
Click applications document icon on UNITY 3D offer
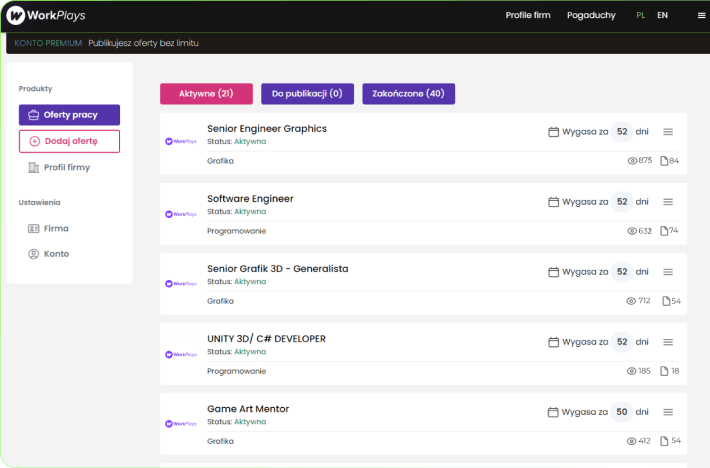[x=664, y=371]
